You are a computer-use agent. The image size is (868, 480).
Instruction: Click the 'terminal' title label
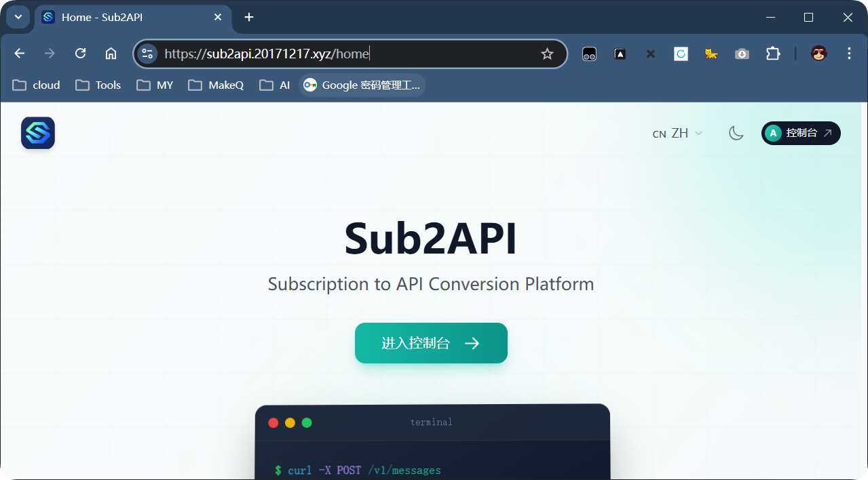pos(431,422)
